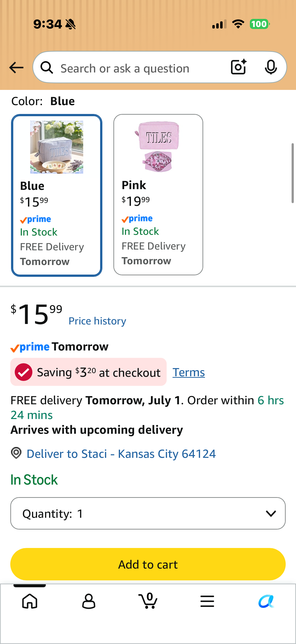296x644 pixels.
Task: Open the account profile icon
Action: point(89,601)
